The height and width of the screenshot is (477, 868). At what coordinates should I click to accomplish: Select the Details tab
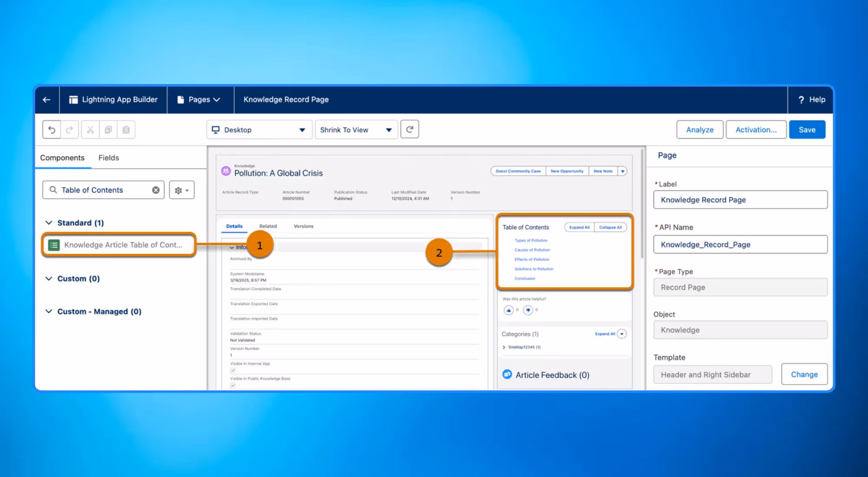tap(234, 226)
